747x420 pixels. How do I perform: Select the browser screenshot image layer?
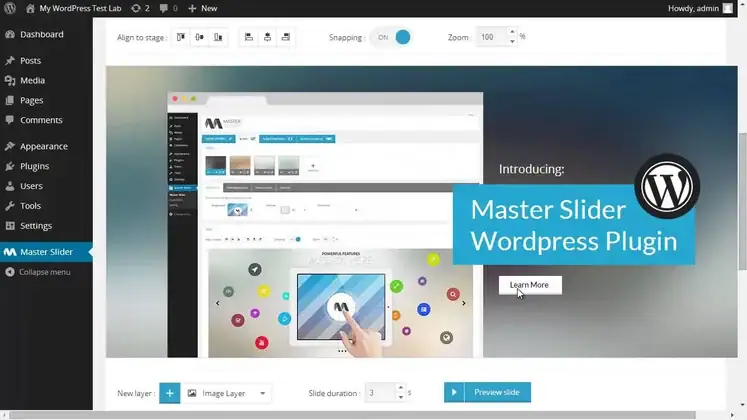pyautogui.click(x=325, y=225)
